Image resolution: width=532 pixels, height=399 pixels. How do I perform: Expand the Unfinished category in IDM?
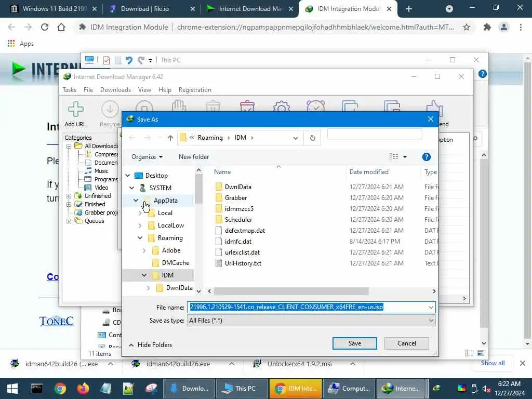[69, 196]
